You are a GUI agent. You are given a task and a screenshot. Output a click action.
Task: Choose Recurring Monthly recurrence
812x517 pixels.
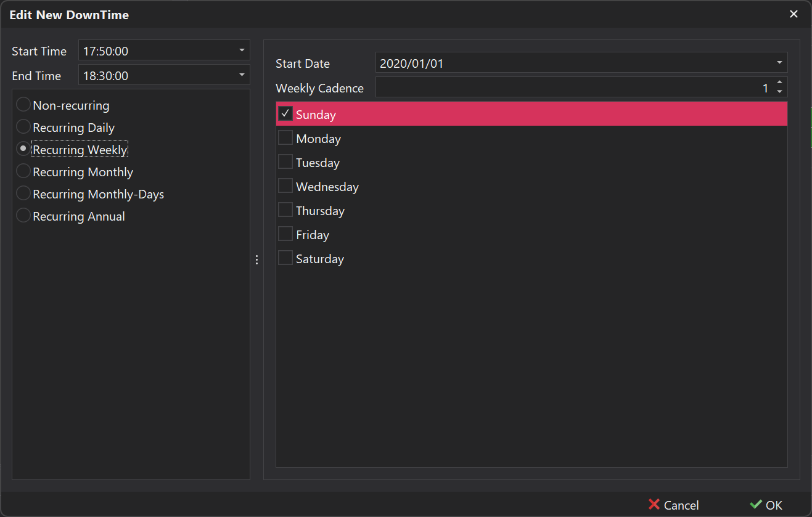tap(23, 171)
